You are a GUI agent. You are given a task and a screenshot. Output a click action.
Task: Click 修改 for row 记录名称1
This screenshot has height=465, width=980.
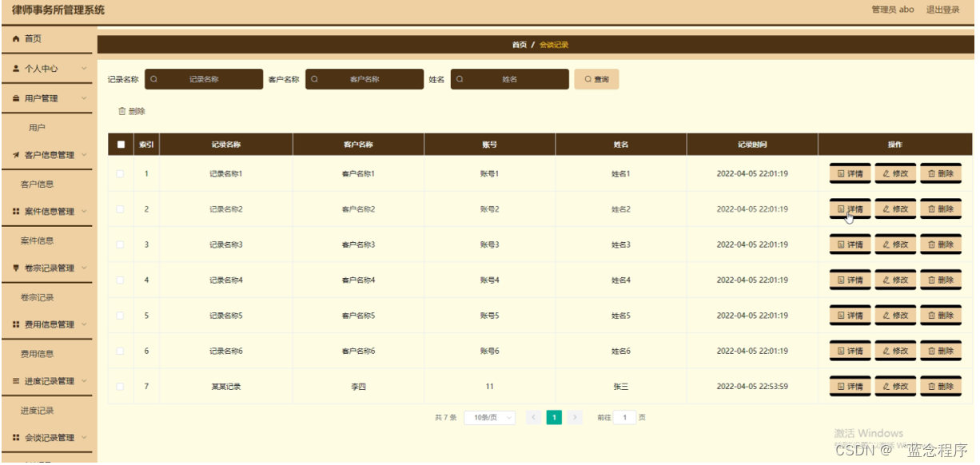click(895, 173)
